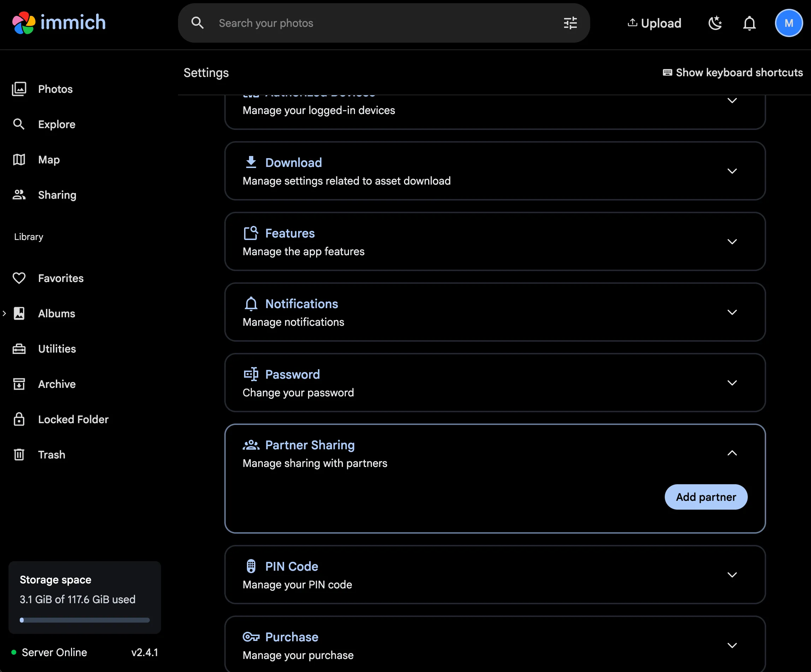This screenshot has height=672, width=811.
Task: Collapse the Partner Sharing section
Action: click(732, 453)
